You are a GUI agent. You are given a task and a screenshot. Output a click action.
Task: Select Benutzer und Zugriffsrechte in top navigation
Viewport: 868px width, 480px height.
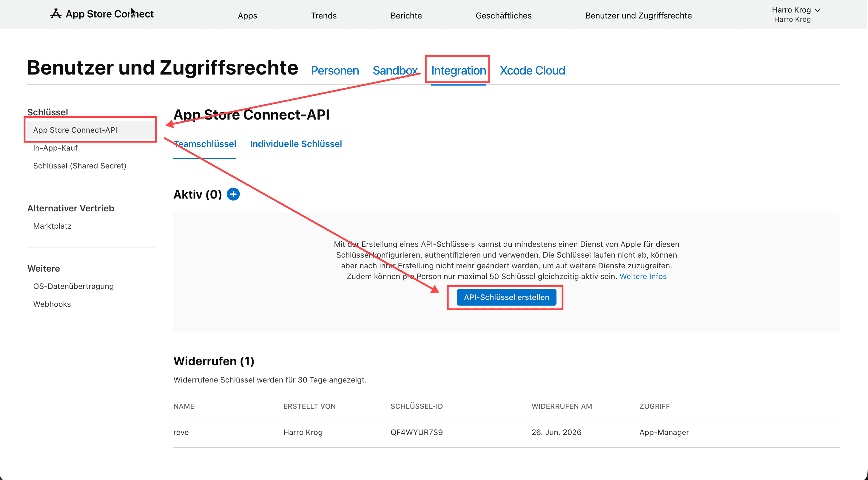[638, 16]
